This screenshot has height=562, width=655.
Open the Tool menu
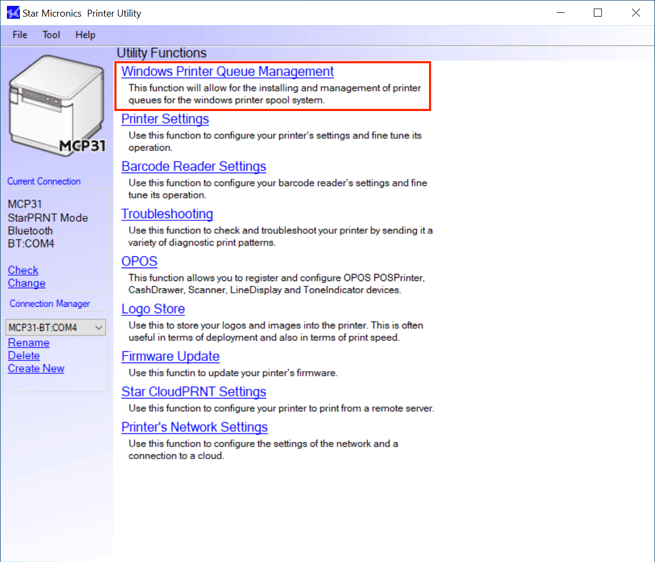pyautogui.click(x=51, y=35)
